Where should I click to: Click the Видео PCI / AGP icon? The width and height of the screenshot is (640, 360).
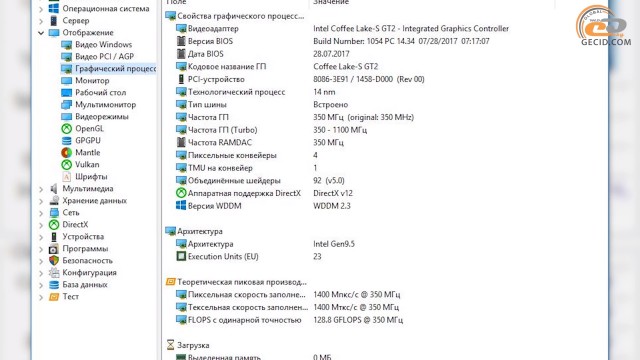pyautogui.click(x=67, y=56)
